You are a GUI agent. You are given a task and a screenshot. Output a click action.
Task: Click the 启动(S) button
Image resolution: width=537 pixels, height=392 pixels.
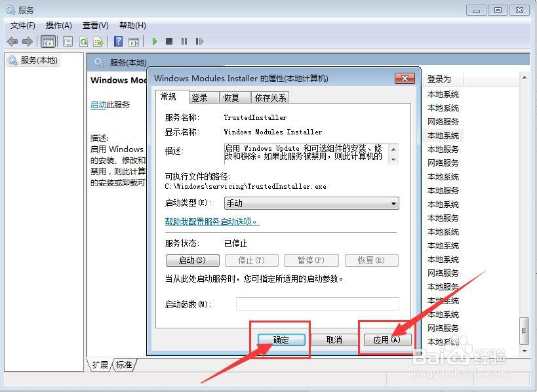[193, 260]
